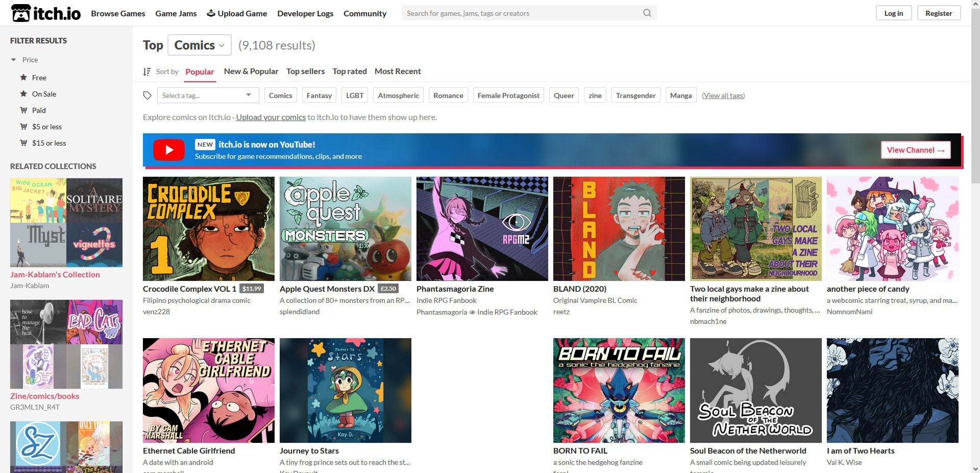Image resolution: width=980 pixels, height=473 pixels.
Task: Click the YouTube play logo
Action: [x=169, y=150]
